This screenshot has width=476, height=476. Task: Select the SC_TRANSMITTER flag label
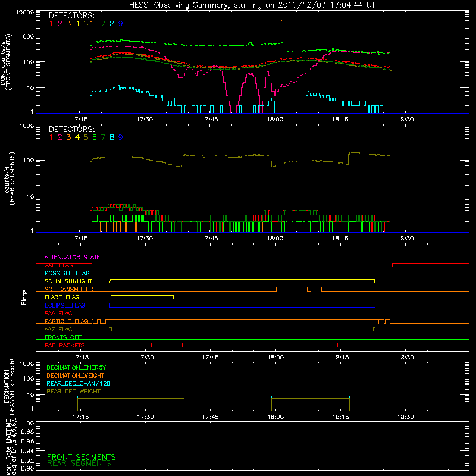[69, 289]
